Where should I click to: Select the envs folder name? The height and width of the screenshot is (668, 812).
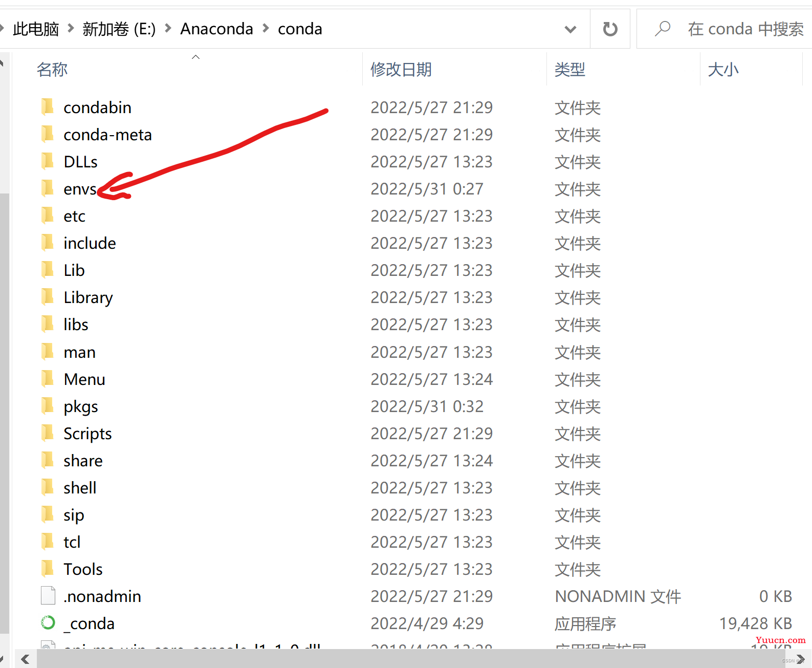80,189
